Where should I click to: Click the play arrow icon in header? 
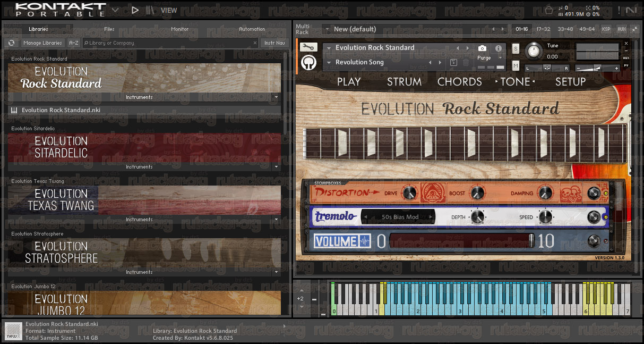pos(135,10)
